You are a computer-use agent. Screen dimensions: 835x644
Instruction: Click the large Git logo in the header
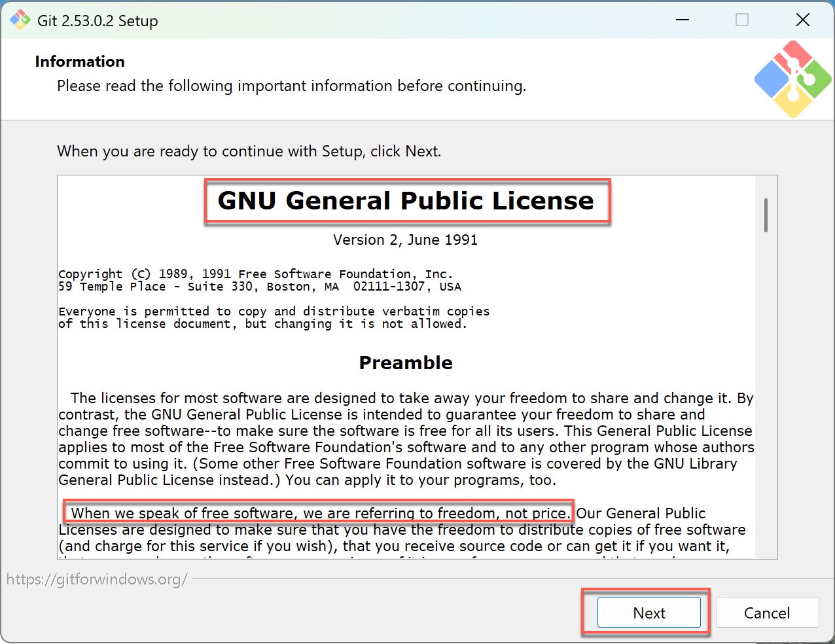792,79
